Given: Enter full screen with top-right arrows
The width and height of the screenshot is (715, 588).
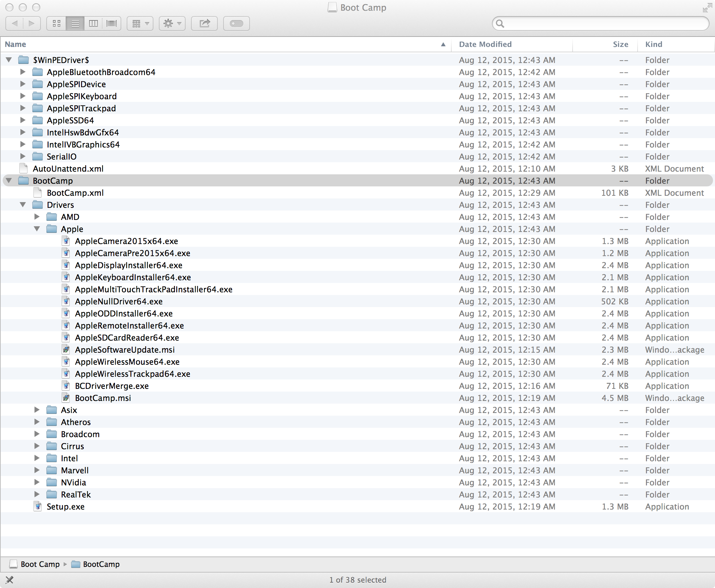Looking at the screenshot, I should [x=707, y=7].
